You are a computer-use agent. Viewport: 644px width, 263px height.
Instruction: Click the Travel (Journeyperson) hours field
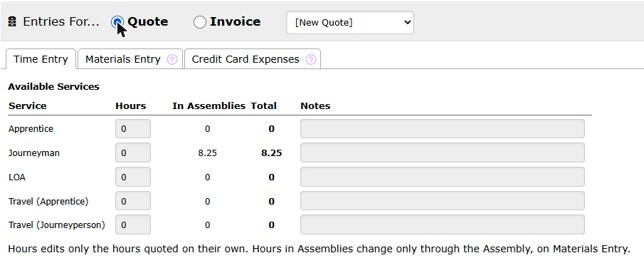[133, 225]
